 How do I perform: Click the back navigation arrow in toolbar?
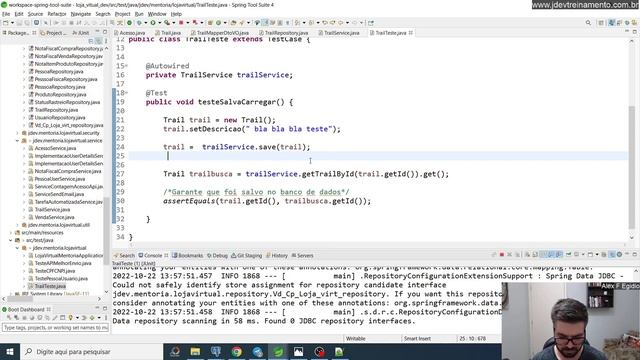tap(340, 23)
